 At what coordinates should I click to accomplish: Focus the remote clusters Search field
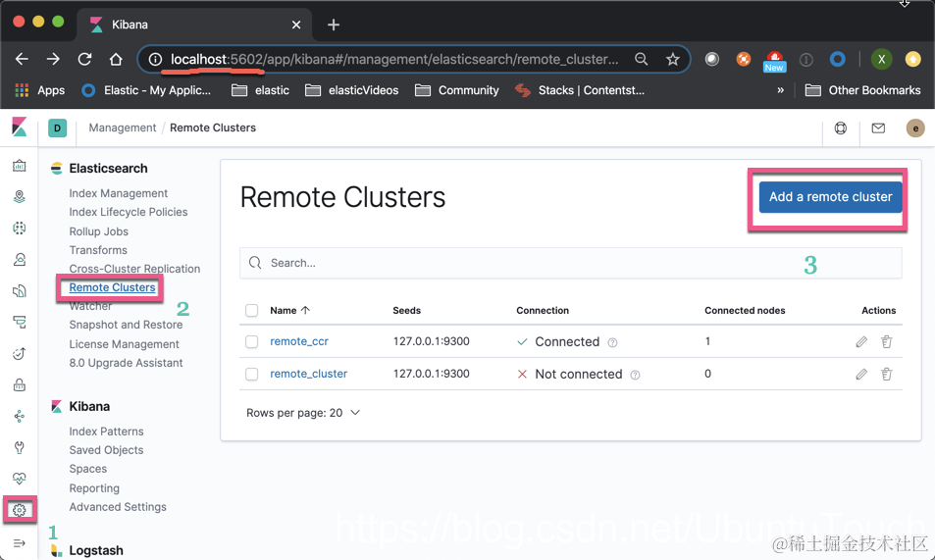[x=571, y=263]
